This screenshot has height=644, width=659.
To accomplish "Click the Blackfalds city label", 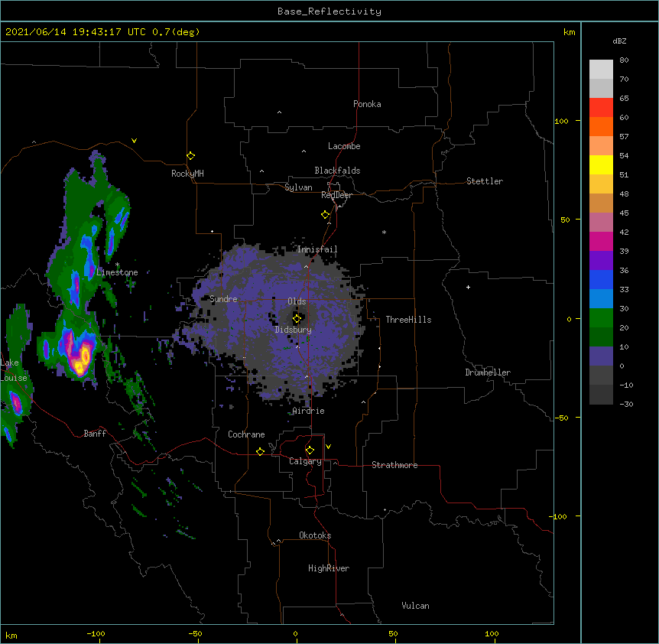I will tap(337, 171).
